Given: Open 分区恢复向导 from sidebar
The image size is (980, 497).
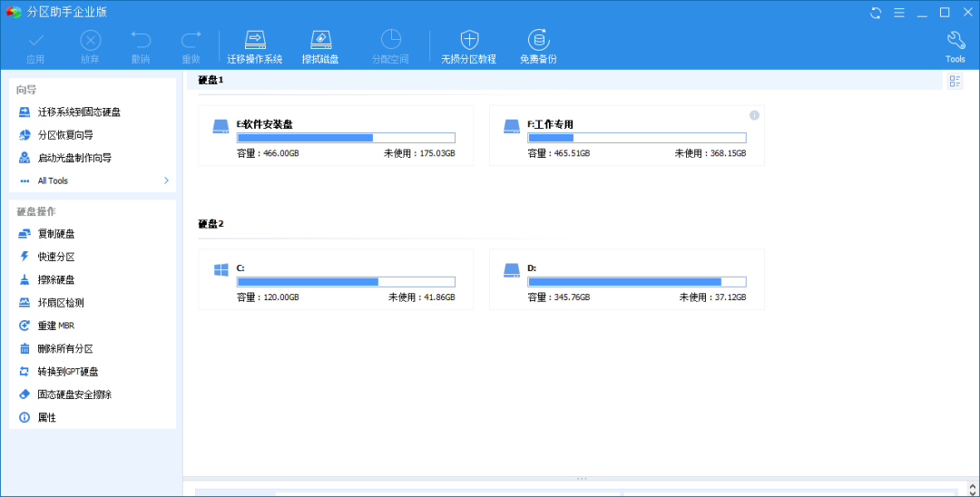Looking at the screenshot, I should 65,135.
